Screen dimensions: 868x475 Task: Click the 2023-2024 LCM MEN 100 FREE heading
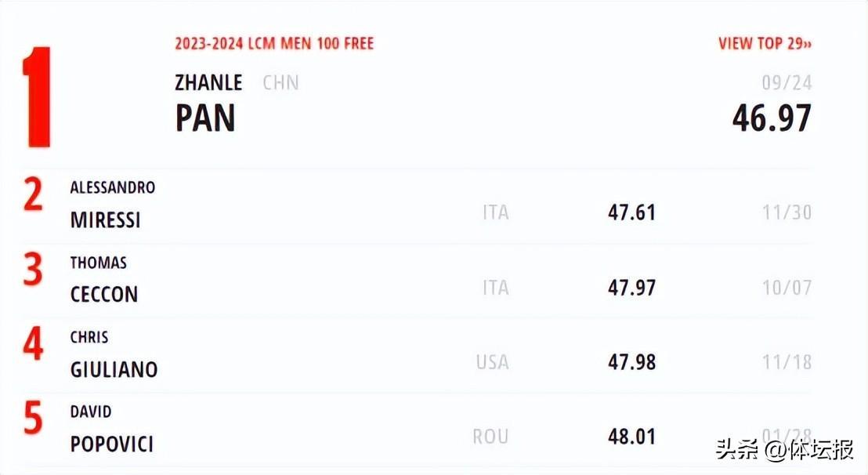click(274, 43)
